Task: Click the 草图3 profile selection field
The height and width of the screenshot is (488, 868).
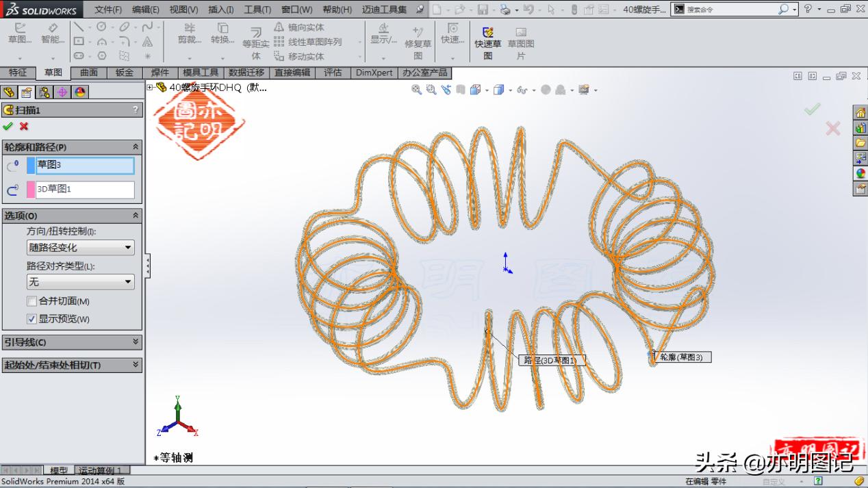Action: point(85,165)
